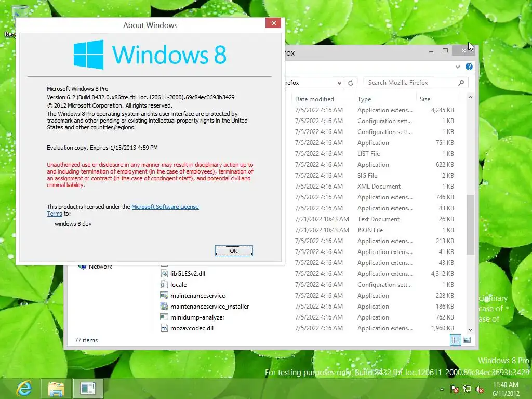Open File Explorer from taskbar
Viewport: 532px width, 399px height.
(x=56, y=389)
